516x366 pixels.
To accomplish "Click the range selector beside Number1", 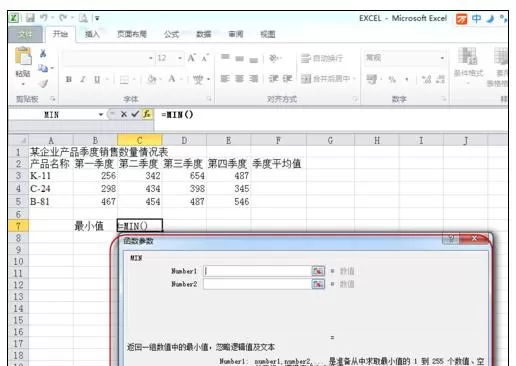I will 318,271.
